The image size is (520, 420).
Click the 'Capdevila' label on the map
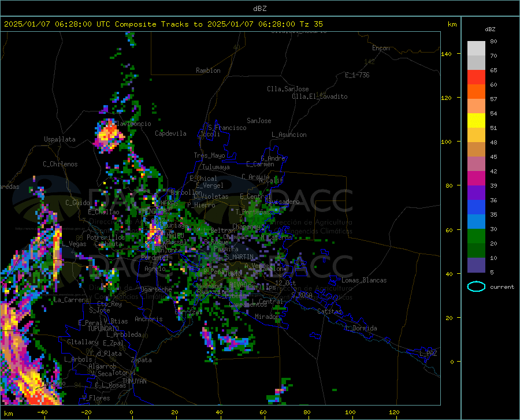coord(170,133)
